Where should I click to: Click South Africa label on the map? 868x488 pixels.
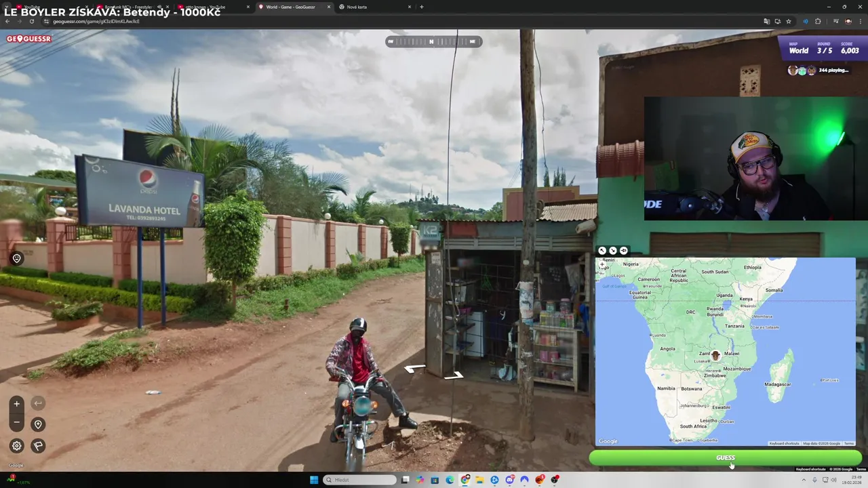(693, 426)
